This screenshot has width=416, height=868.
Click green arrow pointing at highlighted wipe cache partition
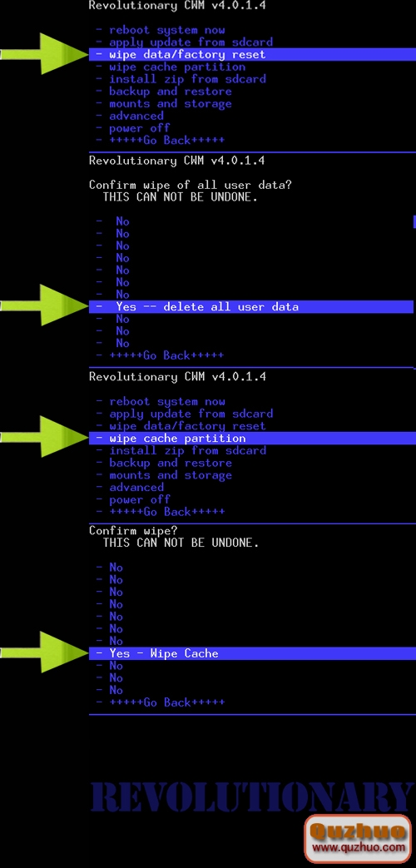[x=44, y=437]
